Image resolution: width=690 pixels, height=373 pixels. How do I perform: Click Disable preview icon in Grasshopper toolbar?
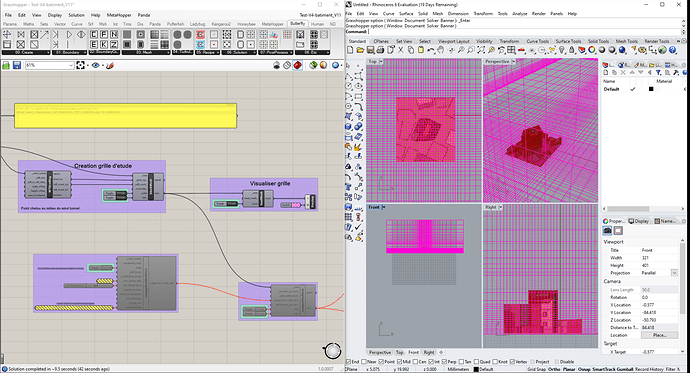[277, 65]
